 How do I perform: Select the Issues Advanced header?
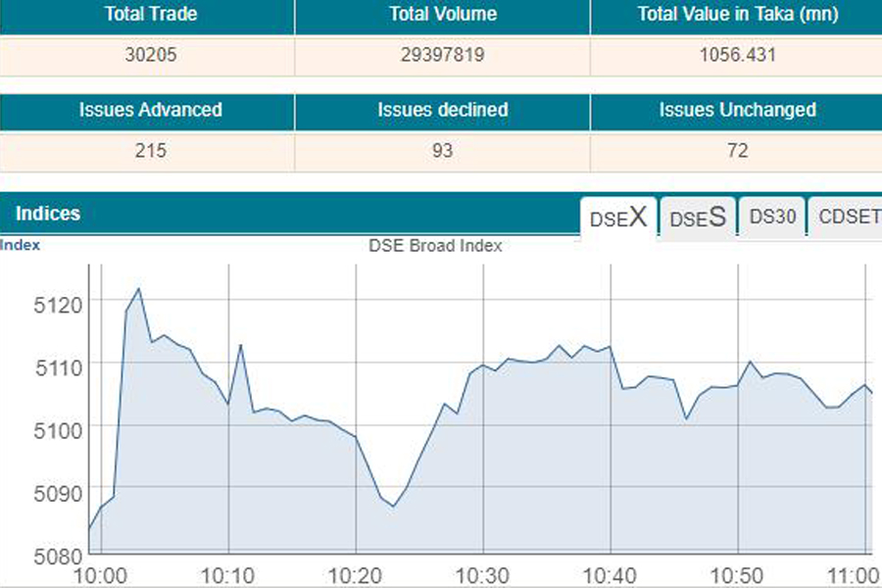[149, 111]
